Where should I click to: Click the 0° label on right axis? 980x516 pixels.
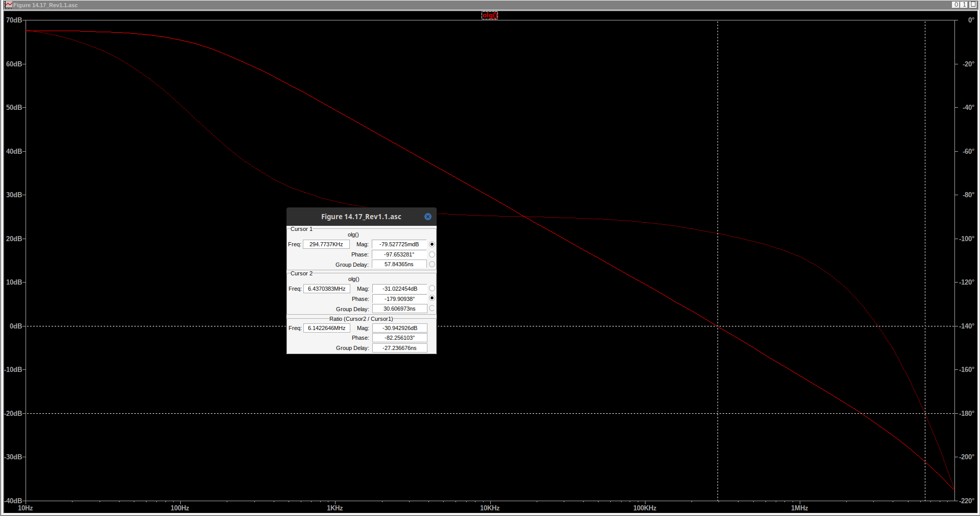pos(971,20)
